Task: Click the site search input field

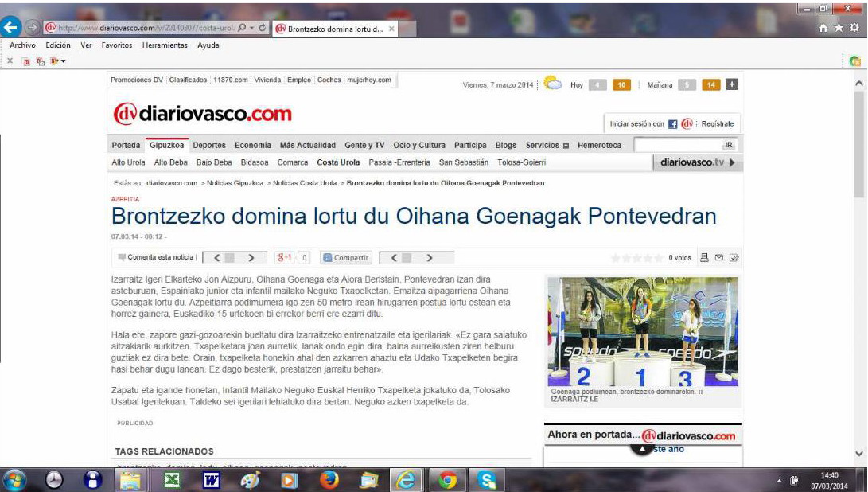Action: point(676,146)
